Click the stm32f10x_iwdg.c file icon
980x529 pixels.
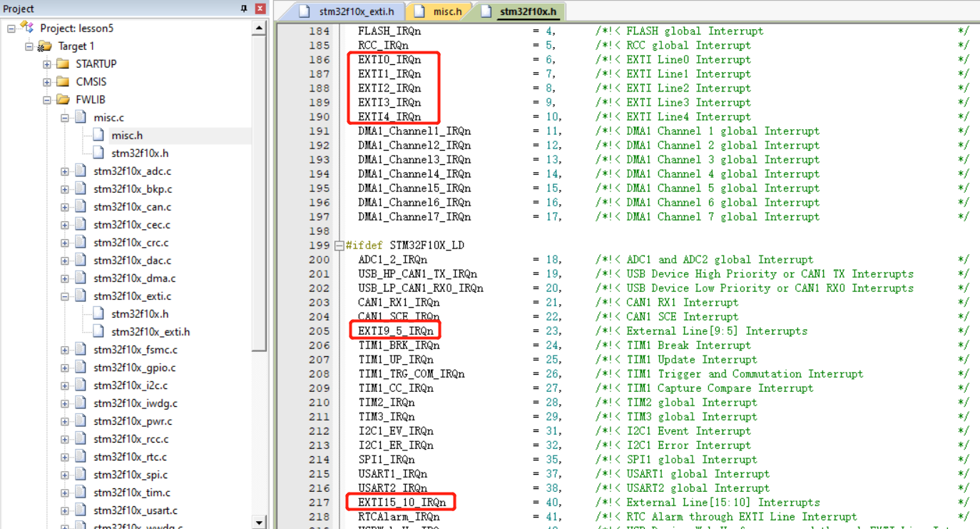(x=81, y=403)
